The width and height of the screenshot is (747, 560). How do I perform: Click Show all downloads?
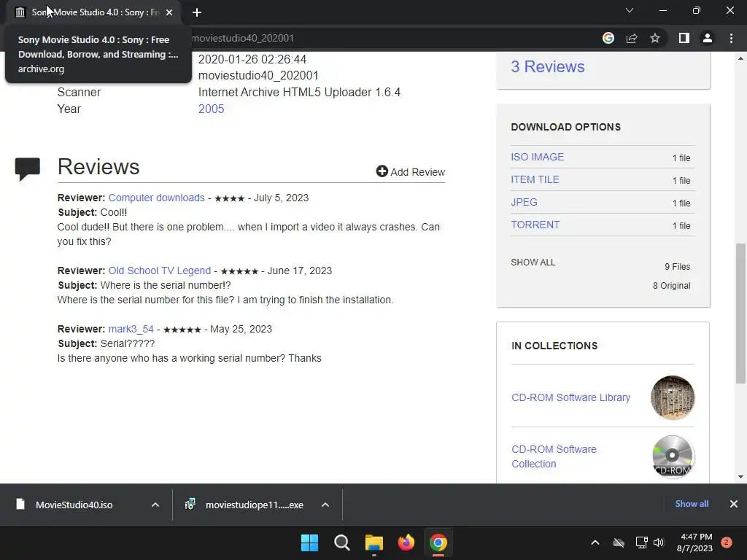(x=692, y=504)
